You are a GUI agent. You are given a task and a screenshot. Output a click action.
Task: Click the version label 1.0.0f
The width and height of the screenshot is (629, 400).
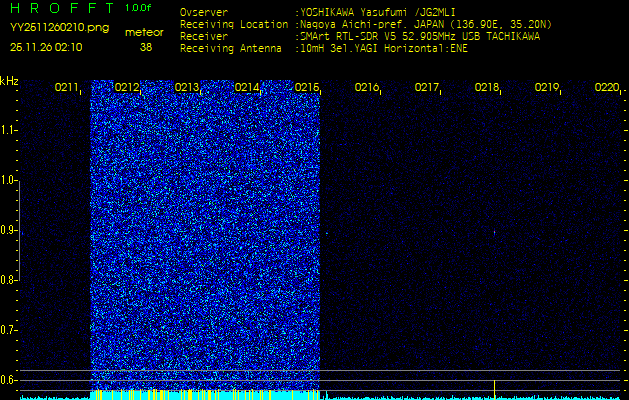click(x=138, y=8)
